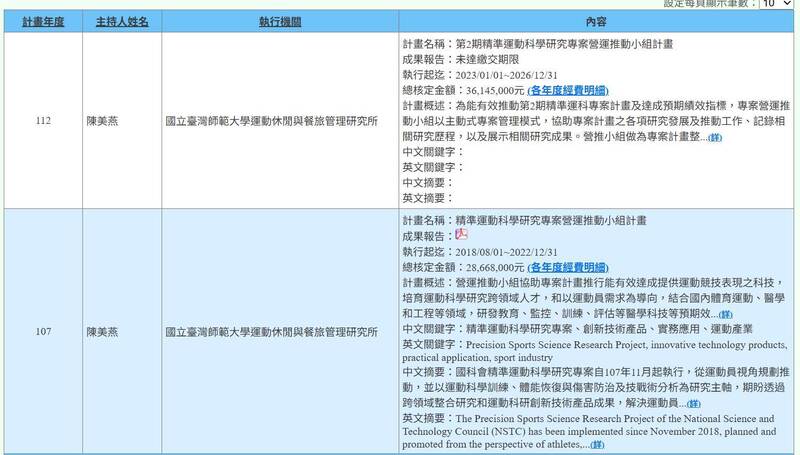Open the records-per-page dropdown showing 10
Screen dimensions: 800x455
click(775, 4)
